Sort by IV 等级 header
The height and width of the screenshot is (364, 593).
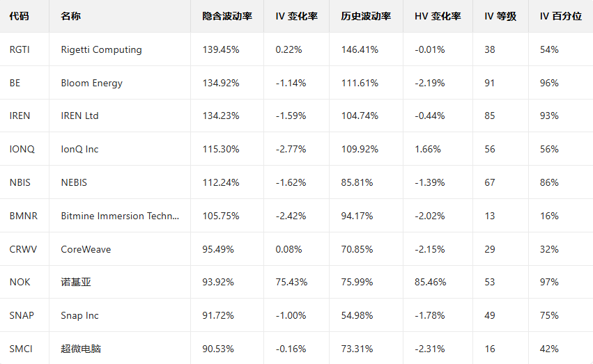pos(500,16)
